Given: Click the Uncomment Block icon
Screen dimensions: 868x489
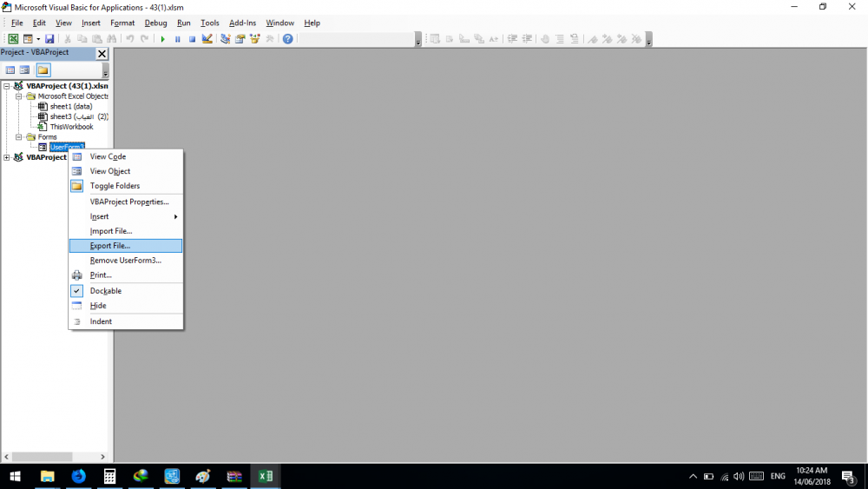Looking at the screenshot, I should 574,39.
